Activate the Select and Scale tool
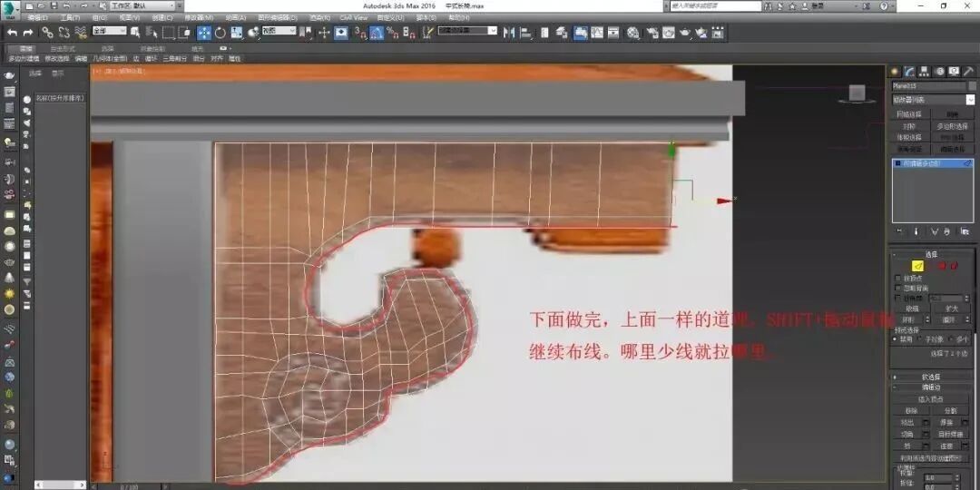Image resolution: width=980 pixels, height=490 pixels. coord(237,33)
